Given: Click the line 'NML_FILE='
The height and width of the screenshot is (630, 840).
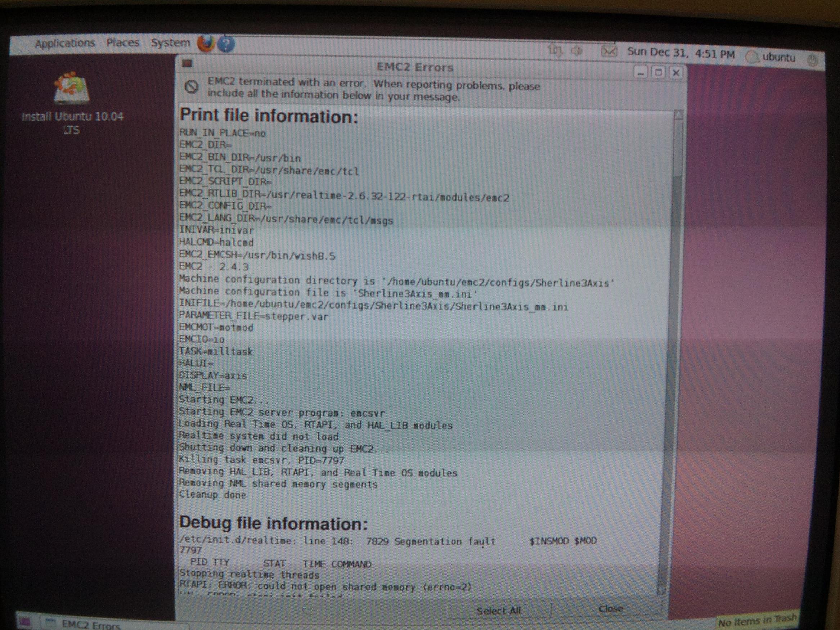Looking at the screenshot, I should (x=205, y=387).
